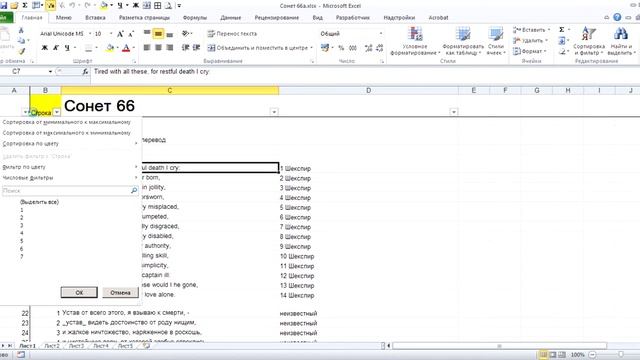Toggle value 7 in the filter list
The height and width of the screenshot is (360, 640).
click(22, 256)
